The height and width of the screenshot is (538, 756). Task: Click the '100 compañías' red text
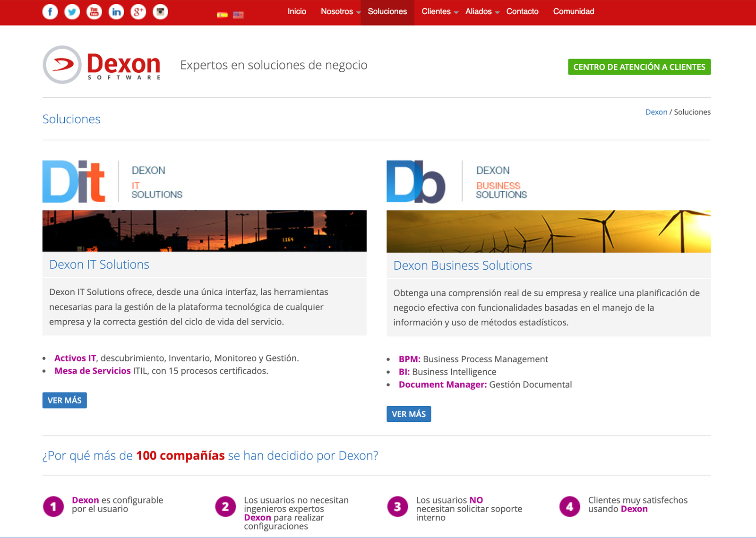coord(180,455)
